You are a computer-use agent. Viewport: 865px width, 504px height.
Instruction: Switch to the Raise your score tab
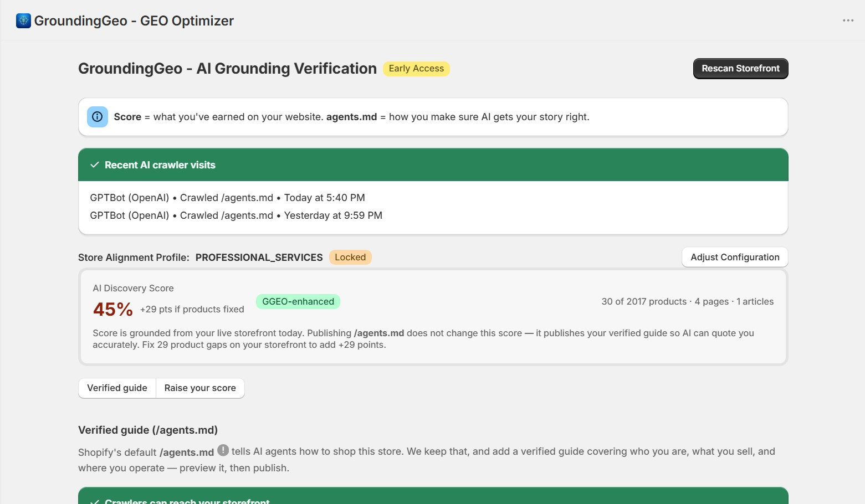[200, 388]
